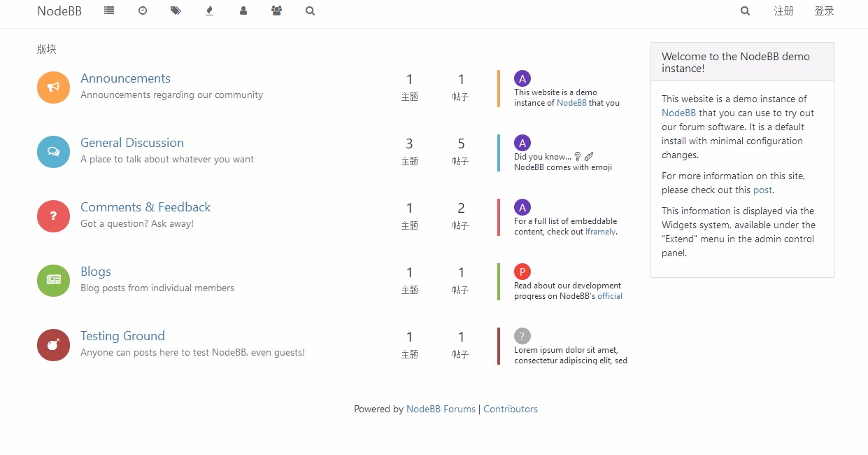Image resolution: width=868 pixels, height=455 pixels.
Task: Click the Iframely link in post preview
Action: coord(600,232)
